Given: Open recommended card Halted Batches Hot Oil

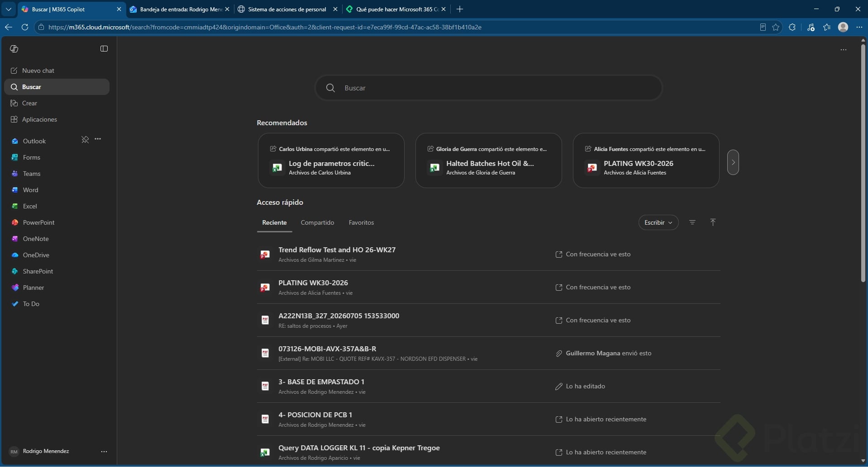Looking at the screenshot, I should pyautogui.click(x=488, y=160).
